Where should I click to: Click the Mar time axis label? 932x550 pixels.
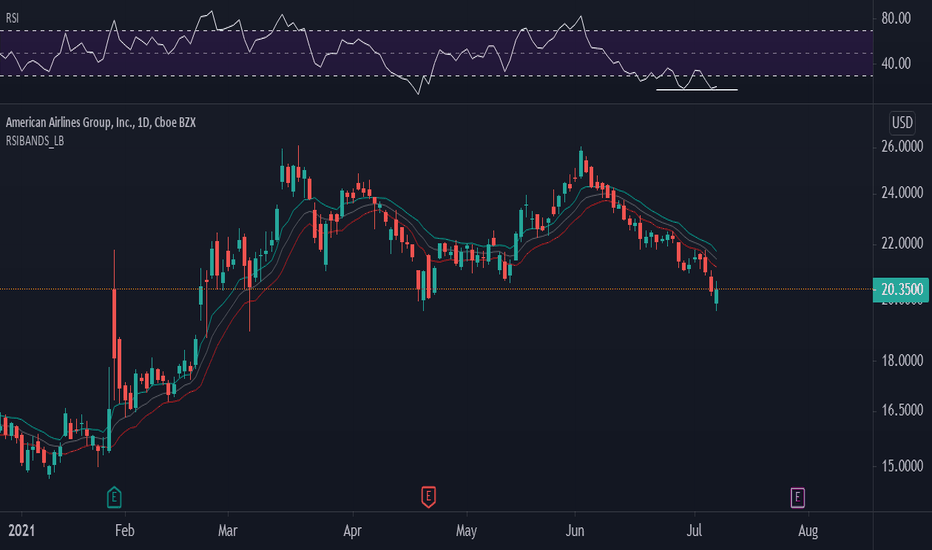tap(228, 530)
